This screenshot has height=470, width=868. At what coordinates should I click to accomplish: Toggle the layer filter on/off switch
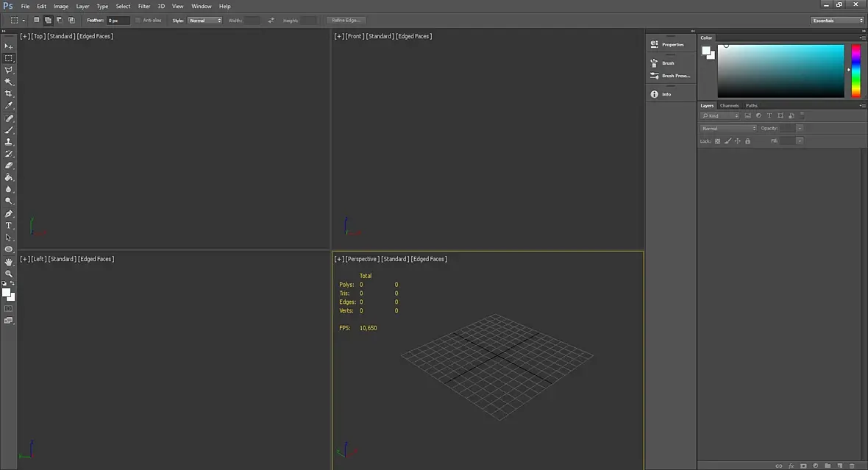click(803, 115)
